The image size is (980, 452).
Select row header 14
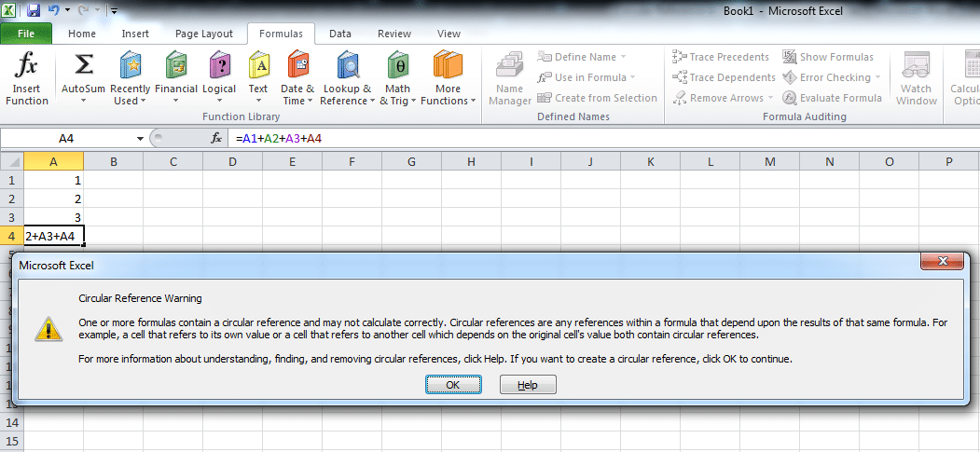12,423
